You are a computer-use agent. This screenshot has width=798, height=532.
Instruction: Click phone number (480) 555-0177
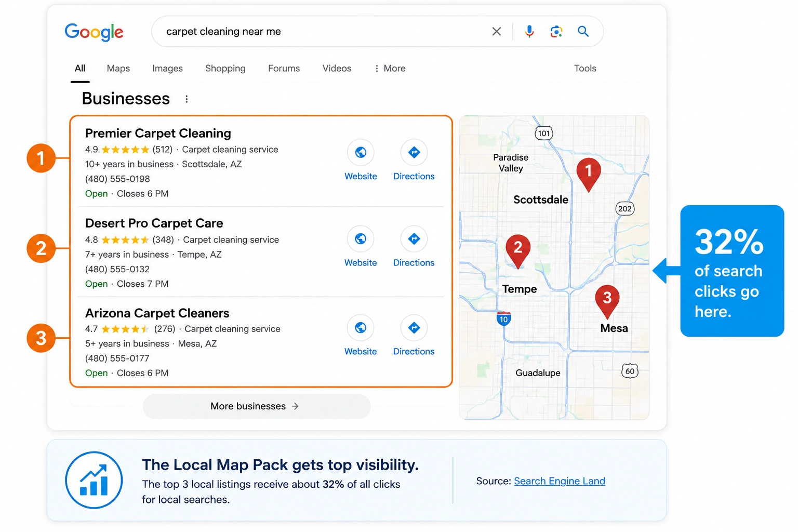tap(117, 358)
